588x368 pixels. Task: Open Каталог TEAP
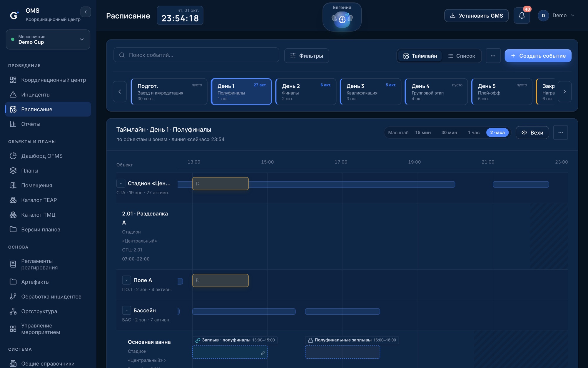[x=48, y=200]
